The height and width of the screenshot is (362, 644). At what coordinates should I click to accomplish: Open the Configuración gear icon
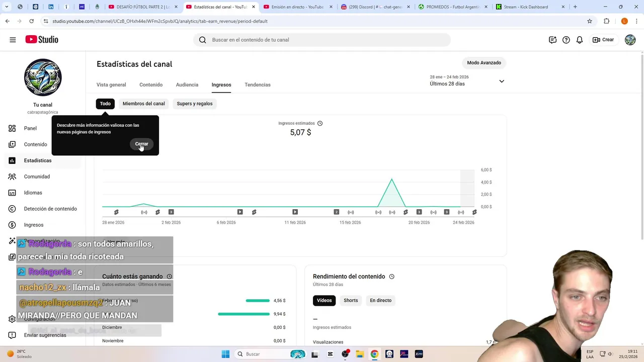[x=12, y=319]
